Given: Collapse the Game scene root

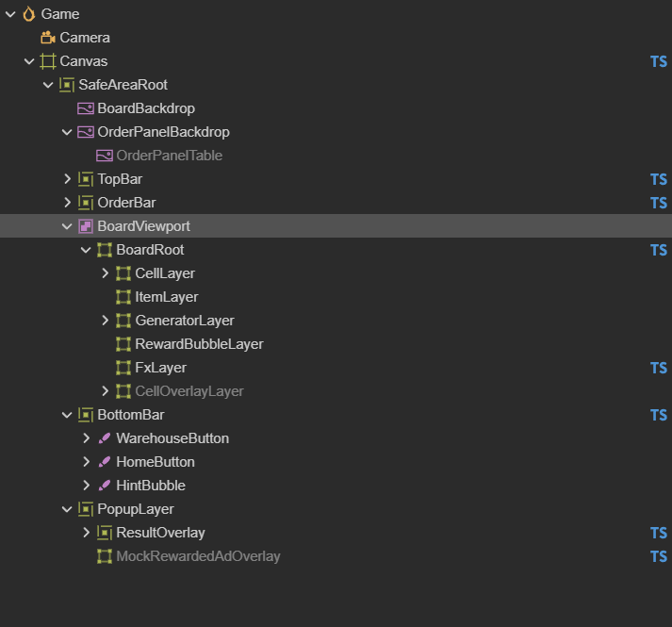Looking at the screenshot, I should (10, 14).
